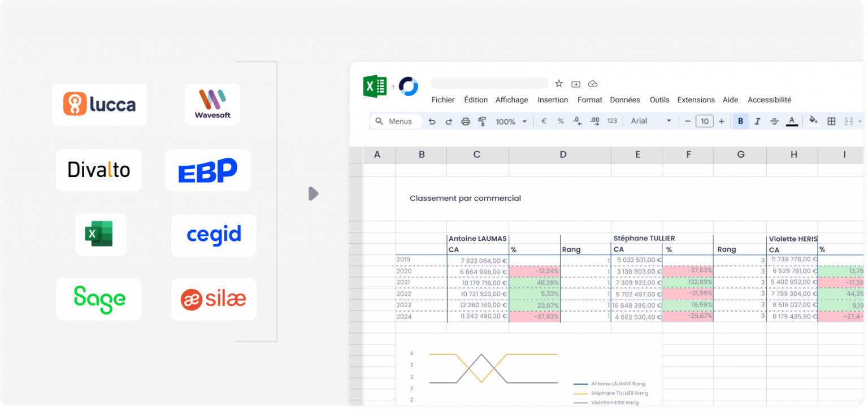Screen dimensions: 868x410
Task: Click the Wavesoft logo card
Action: (x=212, y=105)
